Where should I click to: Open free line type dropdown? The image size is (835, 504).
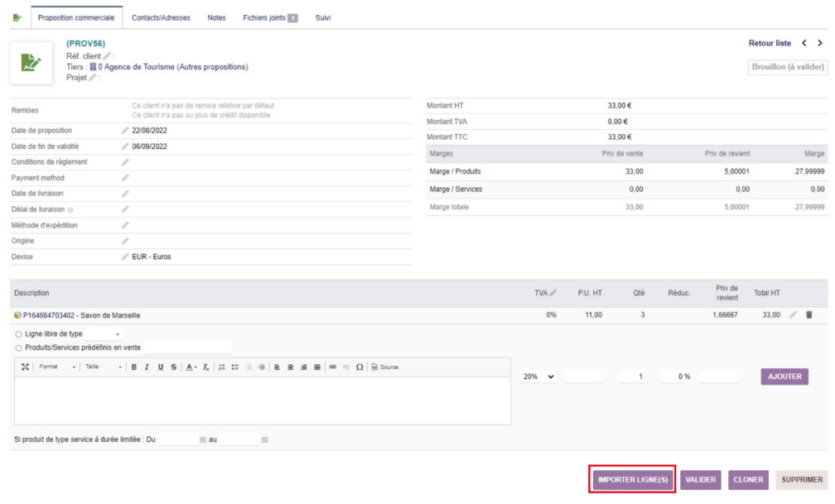tap(104, 334)
